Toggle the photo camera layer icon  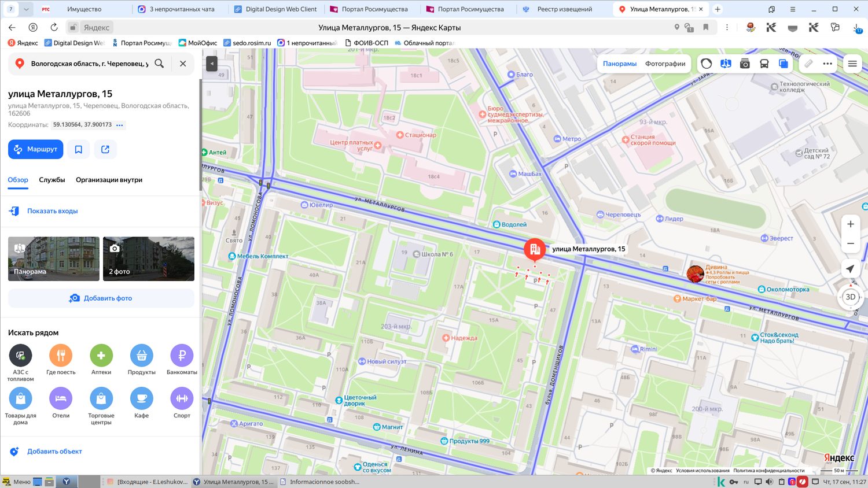pyautogui.click(x=745, y=64)
